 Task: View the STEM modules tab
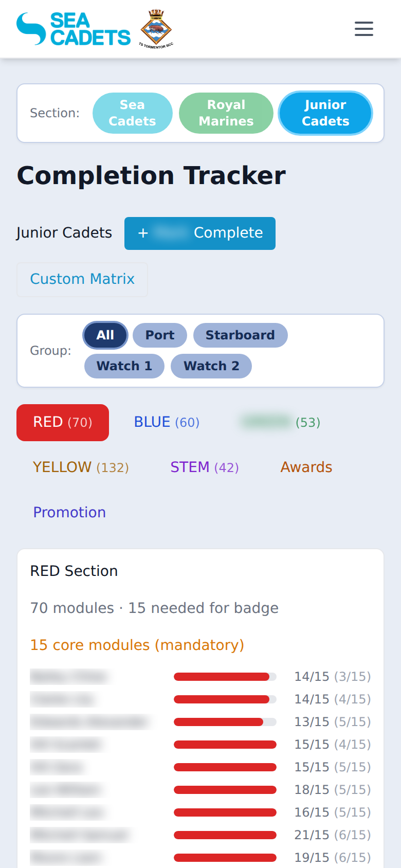pyautogui.click(x=205, y=467)
